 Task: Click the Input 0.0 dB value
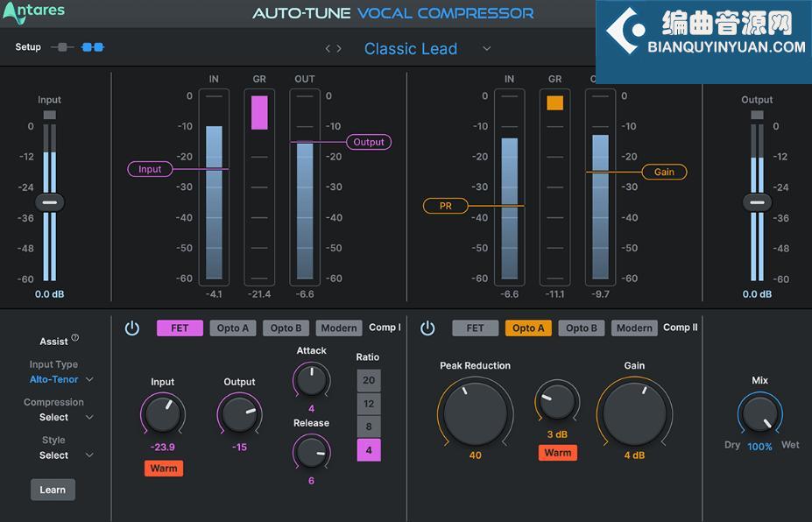[x=50, y=294]
